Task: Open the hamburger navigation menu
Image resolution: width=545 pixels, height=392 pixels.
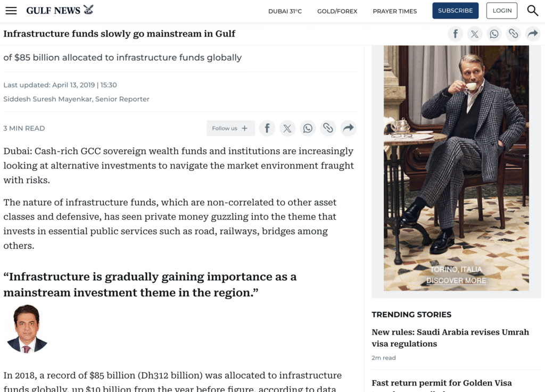Action: coord(11,11)
